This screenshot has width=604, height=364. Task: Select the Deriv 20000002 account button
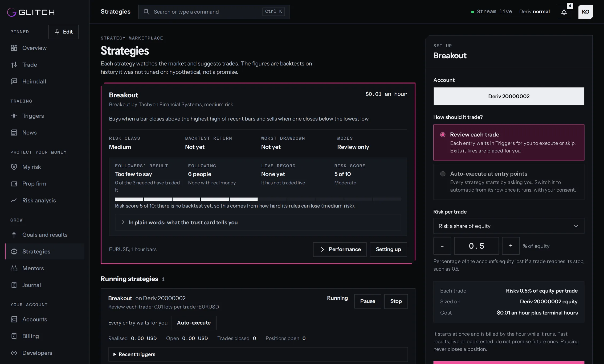tap(509, 96)
